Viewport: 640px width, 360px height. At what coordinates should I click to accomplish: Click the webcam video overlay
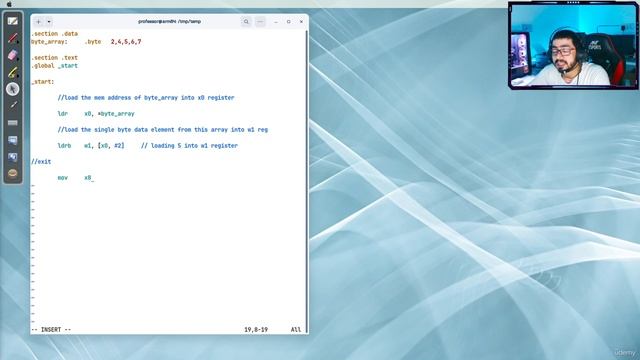[573, 45]
